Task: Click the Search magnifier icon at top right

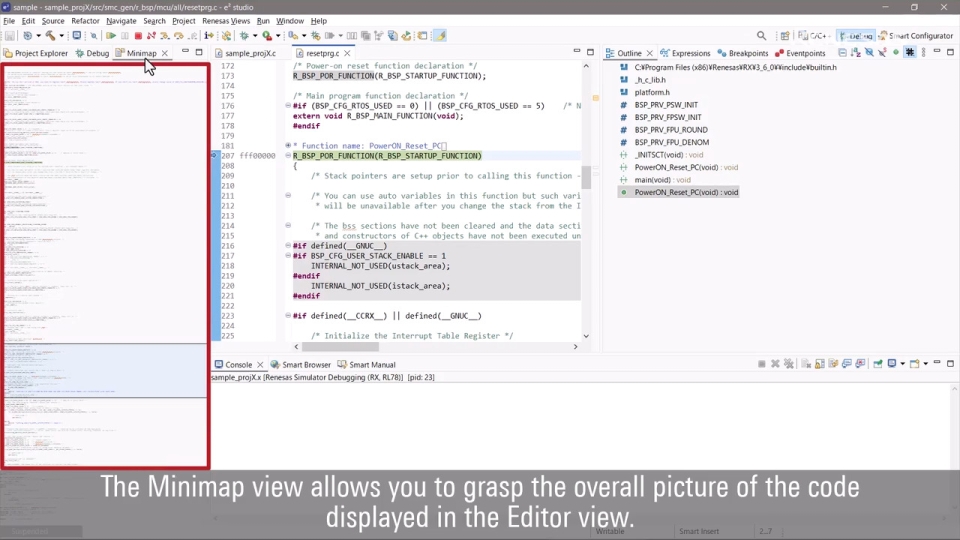Action: tap(761, 36)
